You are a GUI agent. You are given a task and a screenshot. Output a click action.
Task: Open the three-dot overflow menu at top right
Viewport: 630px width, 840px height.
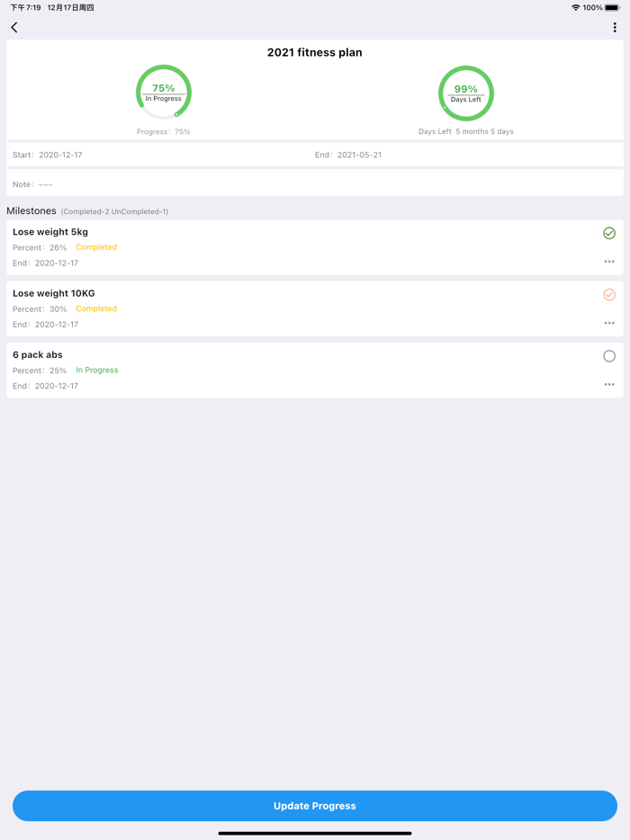tap(615, 27)
